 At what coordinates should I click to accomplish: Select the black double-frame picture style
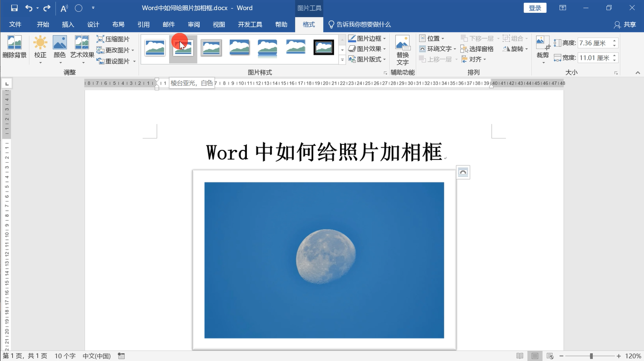pyautogui.click(x=324, y=47)
